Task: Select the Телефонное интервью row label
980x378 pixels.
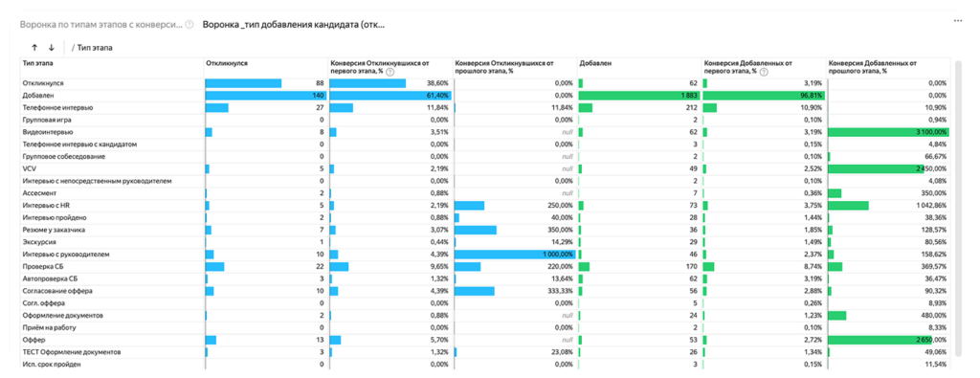Action: 57,107
